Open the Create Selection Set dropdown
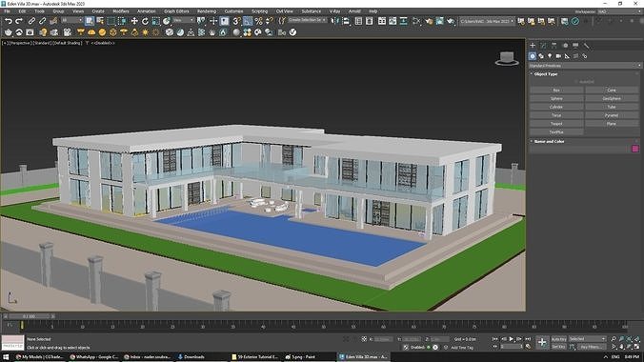644x362 pixels. tap(307, 20)
